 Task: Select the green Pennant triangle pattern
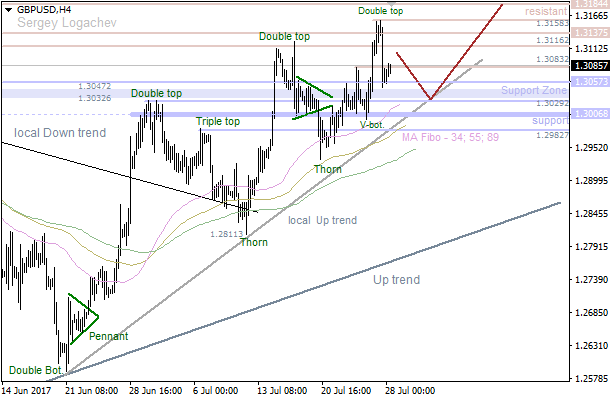pos(80,318)
